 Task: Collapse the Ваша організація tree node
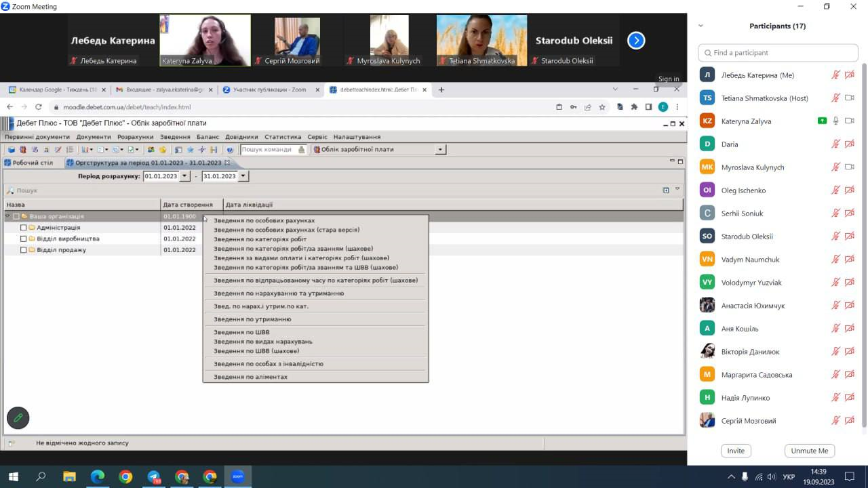(8, 216)
